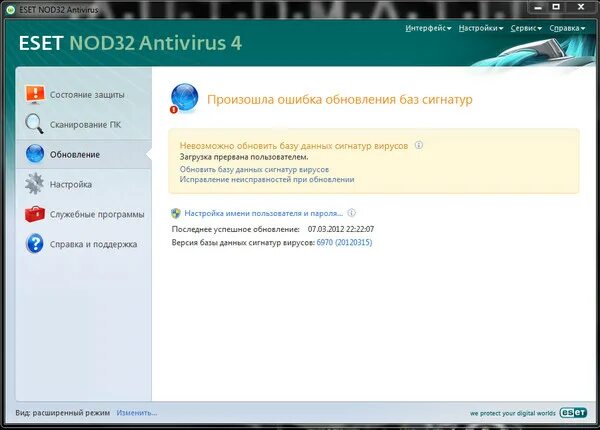
Task: Select the Обновление sidebar item
Action: coord(84,154)
